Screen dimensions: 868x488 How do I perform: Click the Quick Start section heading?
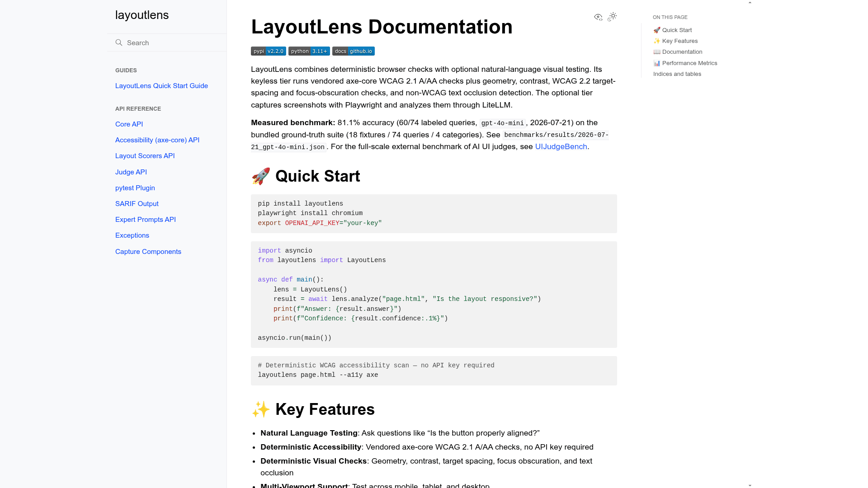306,176
